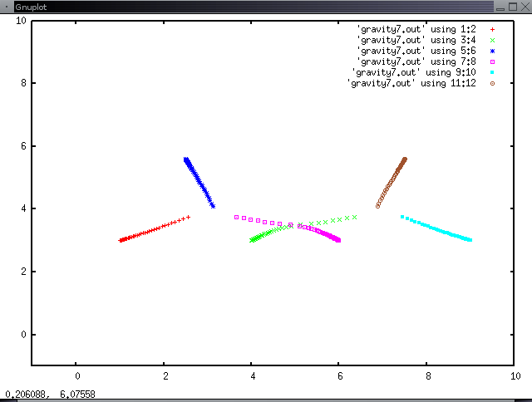Click the blue asterisk data trail
Image resolution: width=532 pixels, height=402 pixels.
tap(199, 183)
